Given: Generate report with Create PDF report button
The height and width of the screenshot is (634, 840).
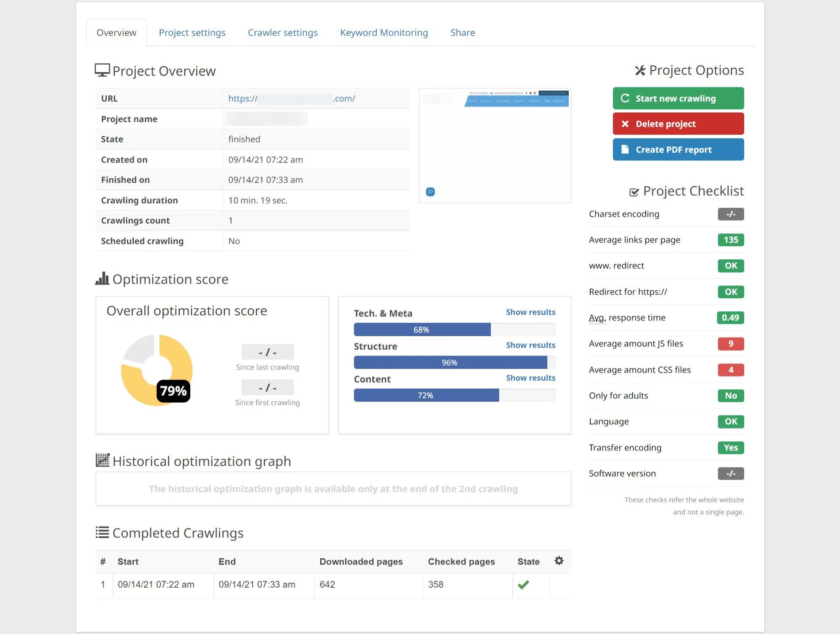Looking at the screenshot, I should coord(678,150).
